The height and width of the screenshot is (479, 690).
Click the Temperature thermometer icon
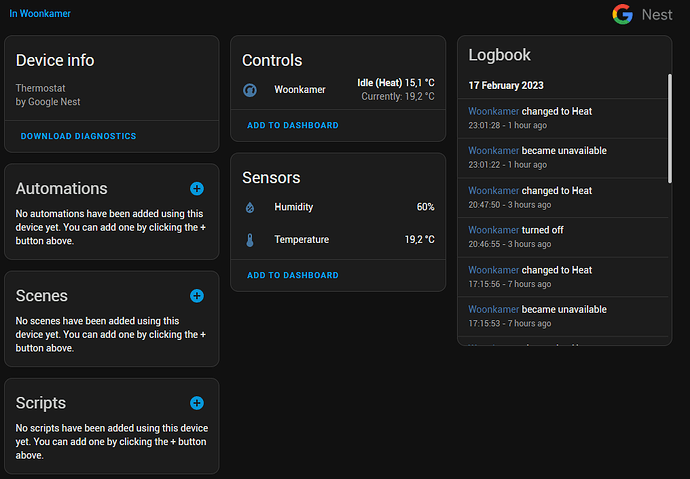[250, 240]
